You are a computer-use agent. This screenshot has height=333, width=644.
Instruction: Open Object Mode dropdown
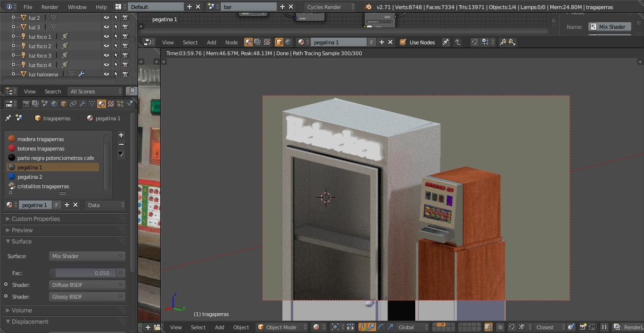pos(282,327)
